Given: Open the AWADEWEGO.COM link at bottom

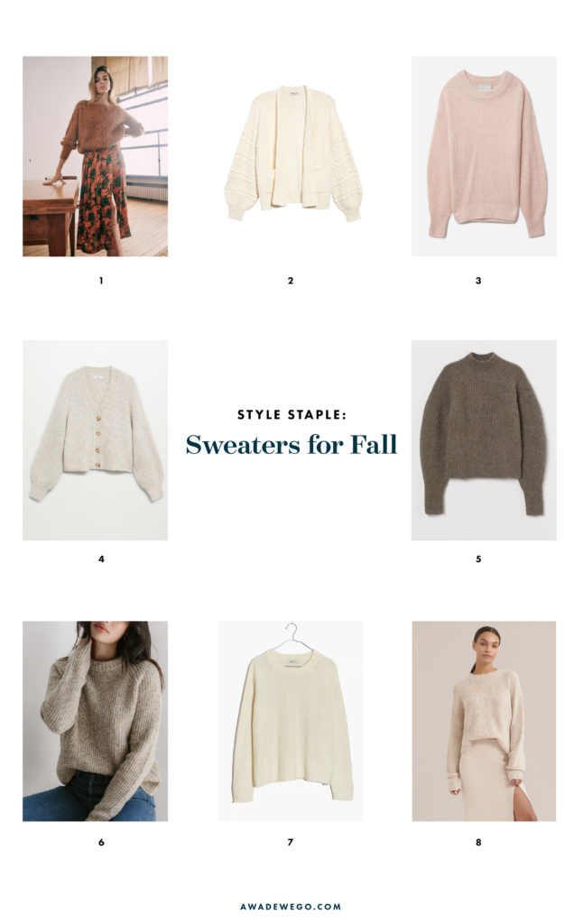Looking at the screenshot, I should (x=291, y=906).
